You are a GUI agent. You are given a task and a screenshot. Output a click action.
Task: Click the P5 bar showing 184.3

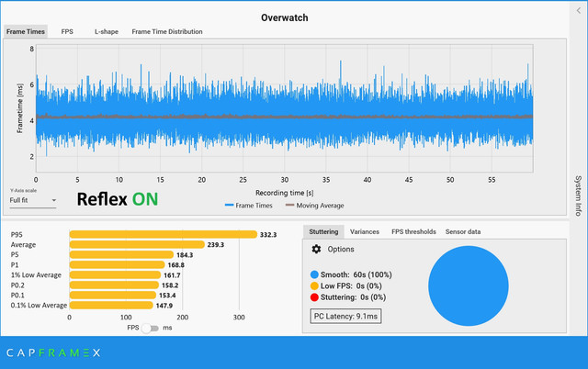(121, 255)
